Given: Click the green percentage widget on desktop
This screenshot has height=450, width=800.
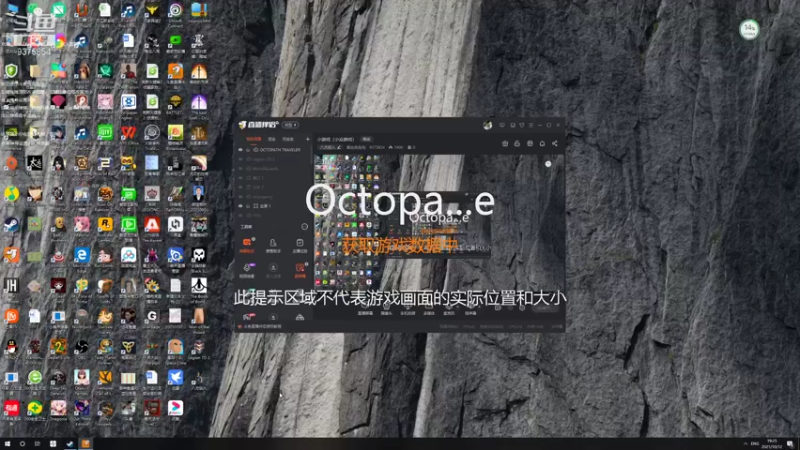Looking at the screenshot, I should (749, 30).
